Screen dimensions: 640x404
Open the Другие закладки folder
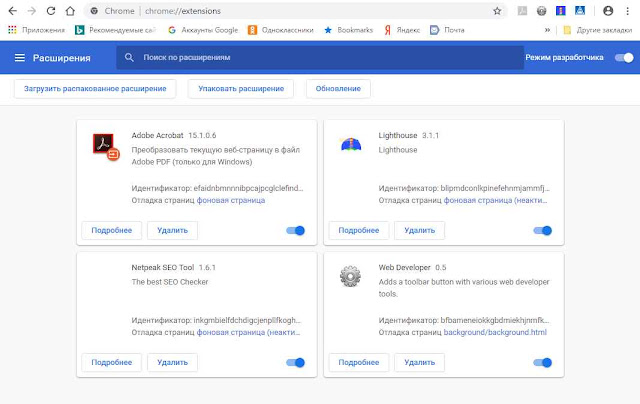coord(598,30)
